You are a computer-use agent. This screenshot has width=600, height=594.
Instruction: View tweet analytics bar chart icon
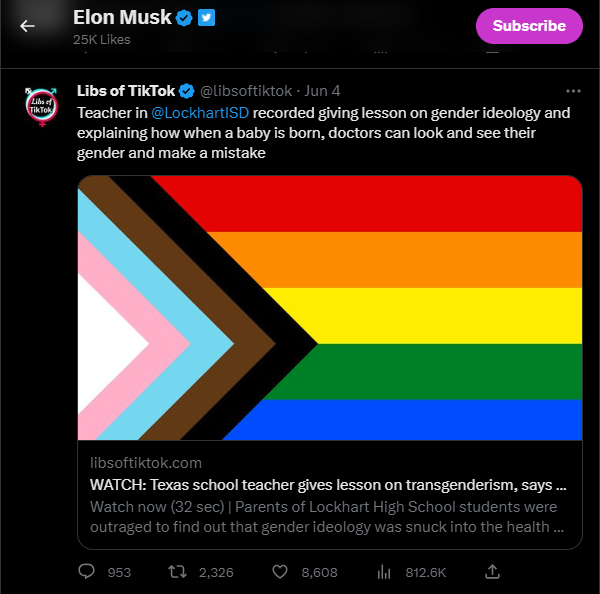382,572
